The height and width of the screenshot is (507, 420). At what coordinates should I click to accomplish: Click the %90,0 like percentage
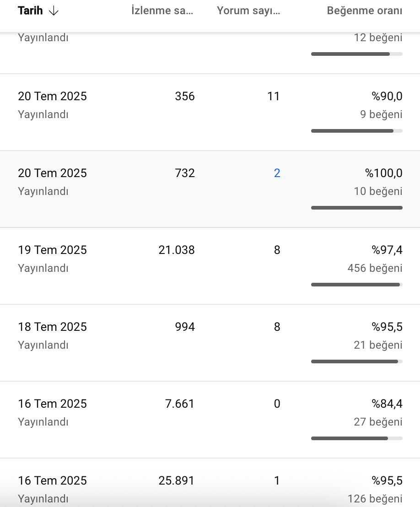point(387,96)
